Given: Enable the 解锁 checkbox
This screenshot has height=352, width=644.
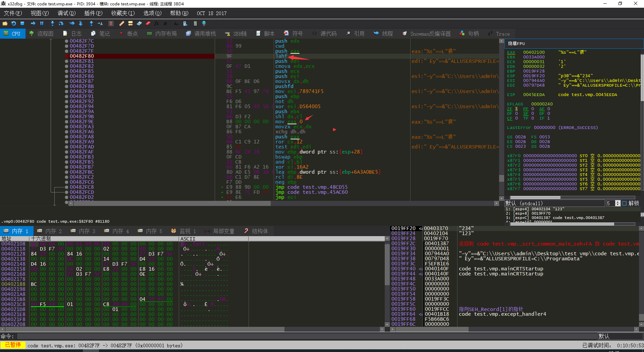Looking at the screenshot, I should point(624,204).
